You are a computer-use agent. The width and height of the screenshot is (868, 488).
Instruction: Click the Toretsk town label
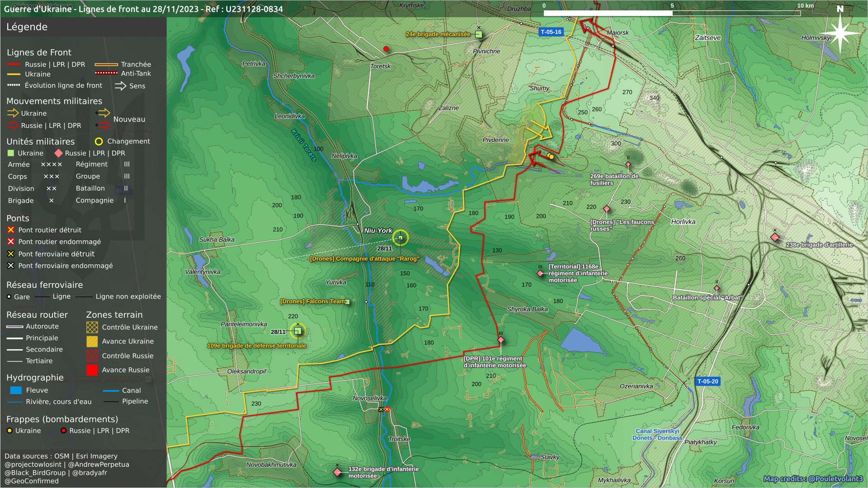pos(380,66)
